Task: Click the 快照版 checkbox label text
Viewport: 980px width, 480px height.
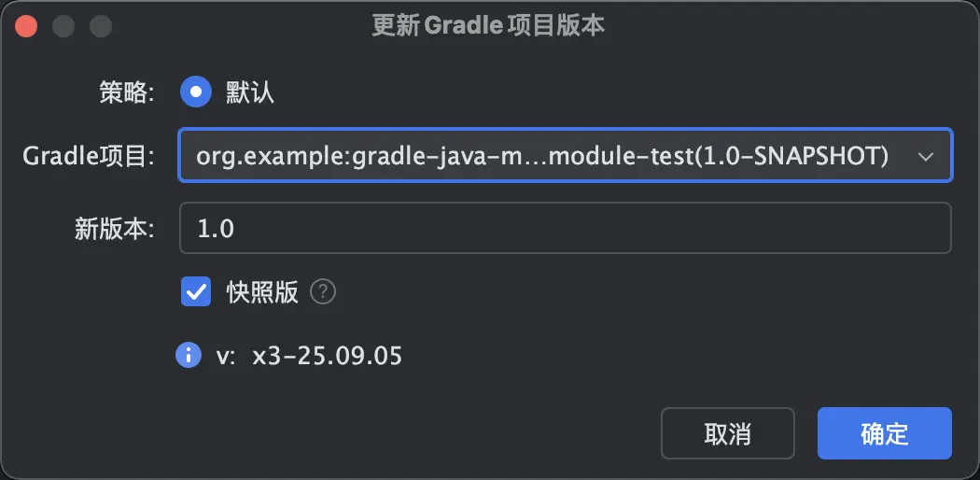Action: point(262,292)
